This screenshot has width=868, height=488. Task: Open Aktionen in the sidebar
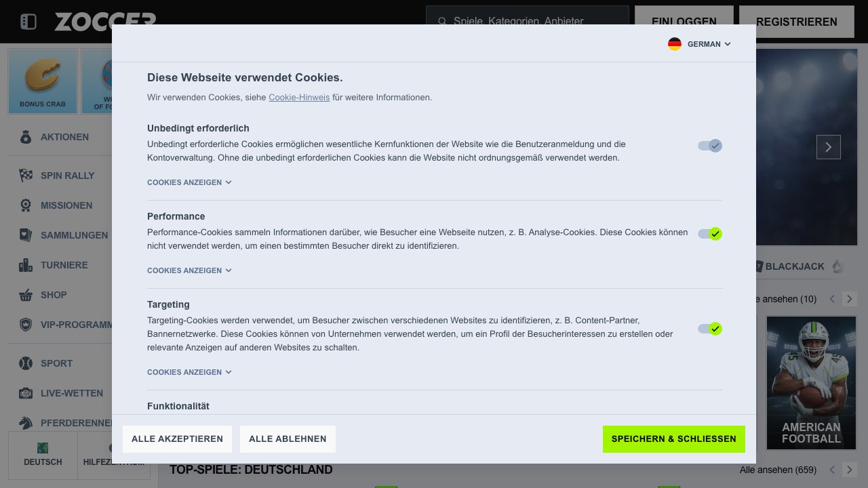pyautogui.click(x=64, y=137)
